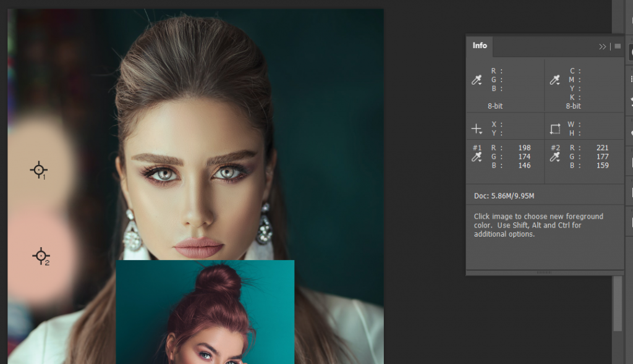This screenshot has width=633, height=364.
Task: Select color sampler marker 2 on the canvas
Action: tap(41, 256)
